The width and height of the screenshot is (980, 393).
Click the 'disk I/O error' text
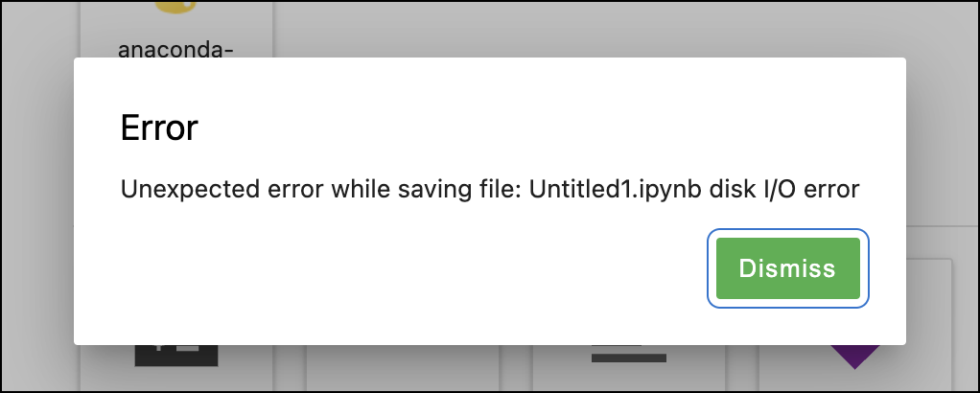click(784, 189)
